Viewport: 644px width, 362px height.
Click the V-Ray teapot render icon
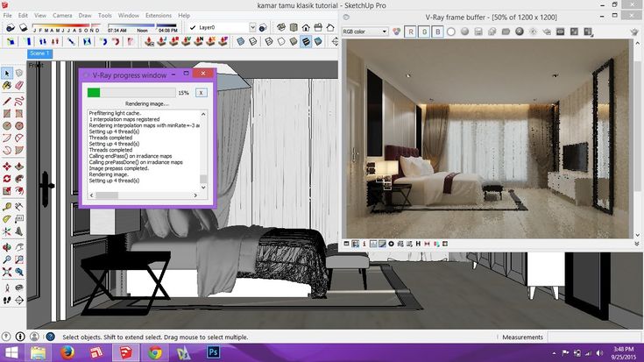(x=634, y=32)
